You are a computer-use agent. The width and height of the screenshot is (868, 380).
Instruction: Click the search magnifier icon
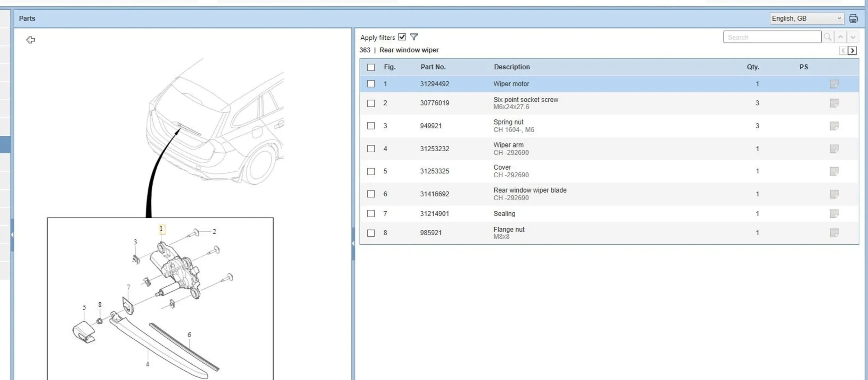point(827,37)
